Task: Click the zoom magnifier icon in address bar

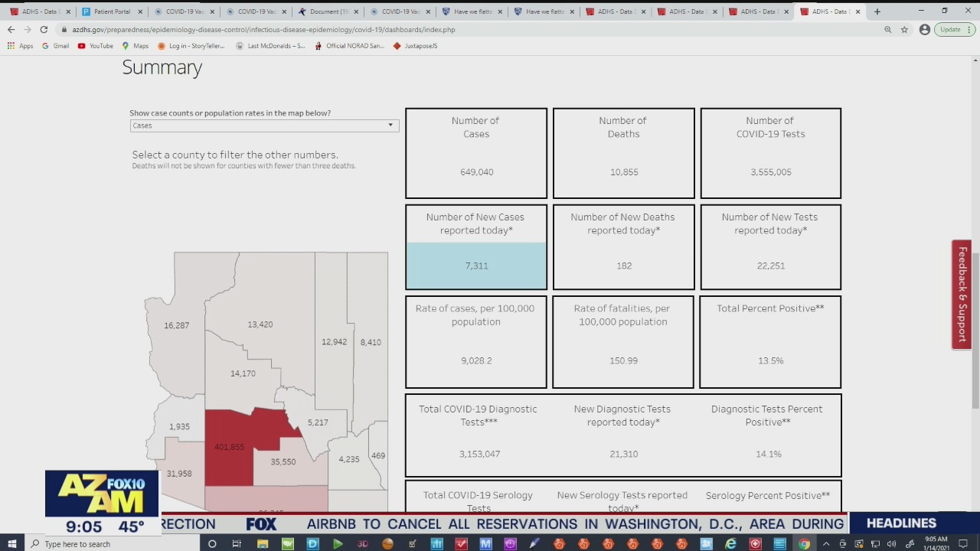Action: pyautogui.click(x=887, y=29)
